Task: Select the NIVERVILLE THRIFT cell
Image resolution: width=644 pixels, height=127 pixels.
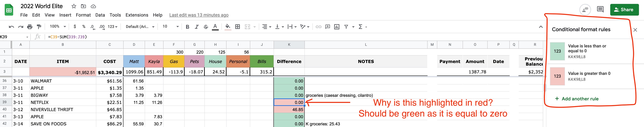Action: point(63,109)
